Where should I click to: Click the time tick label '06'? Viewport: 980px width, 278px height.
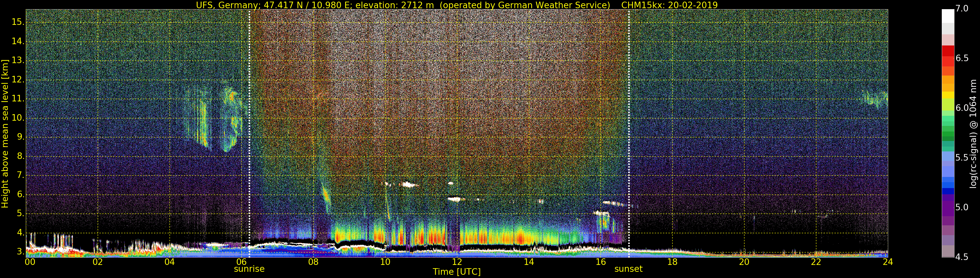point(242,262)
